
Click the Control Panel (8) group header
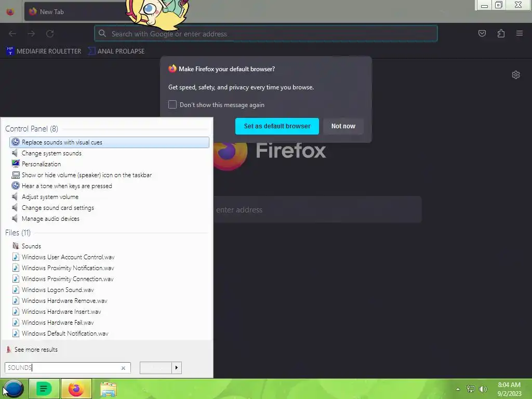click(32, 129)
